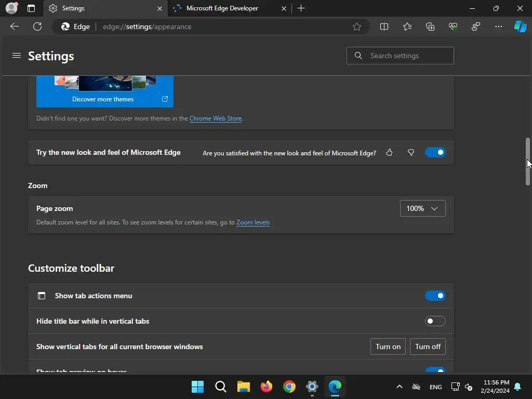This screenshot has height=399, width=532.
Task: Show hidden system tray icons
Action: click(400, 387)
